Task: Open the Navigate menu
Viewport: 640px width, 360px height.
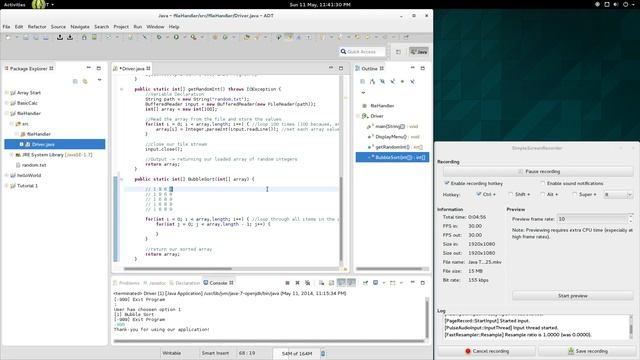Action: tap(80, 27)
